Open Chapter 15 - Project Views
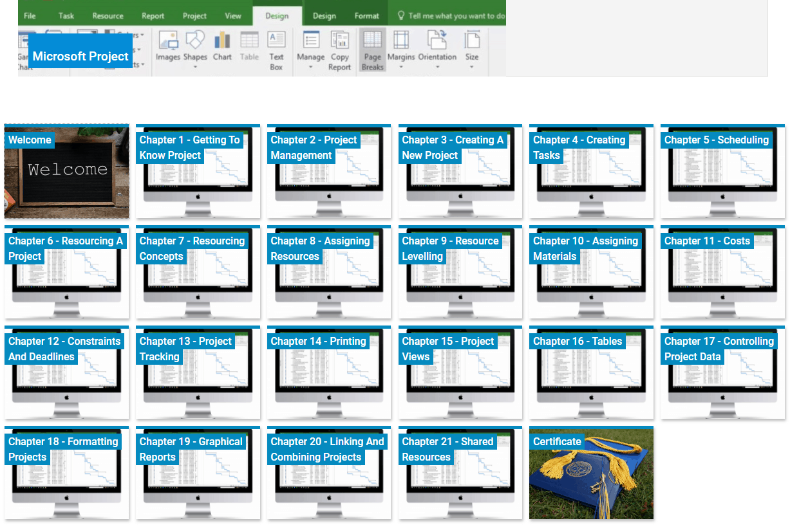 (x=460, y=373)
